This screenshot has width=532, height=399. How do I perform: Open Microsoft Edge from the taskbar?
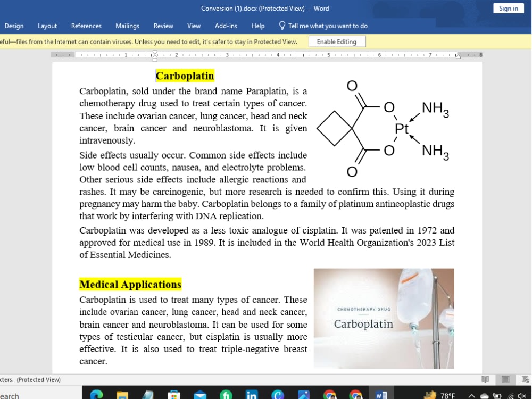tap(97, 395)
